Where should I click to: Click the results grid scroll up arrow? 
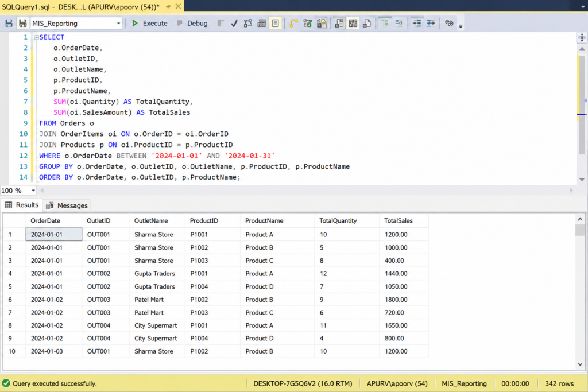tap(580, 219)
